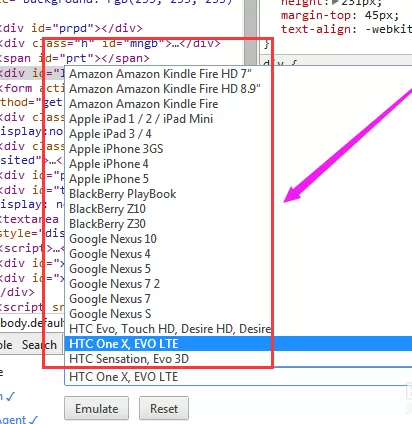
Task: Select Google Nexus 7 device
Action: [x=238, y=299]
